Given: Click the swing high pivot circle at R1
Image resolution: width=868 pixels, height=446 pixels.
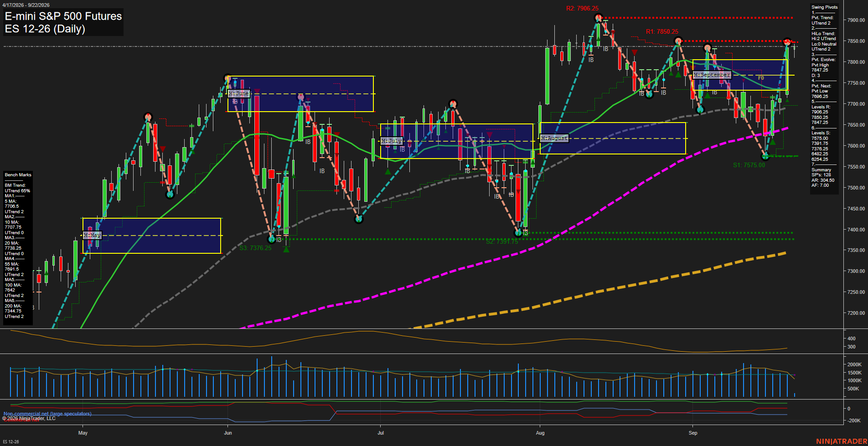Looking at the screenshot, I should click(x=678, y=41).
